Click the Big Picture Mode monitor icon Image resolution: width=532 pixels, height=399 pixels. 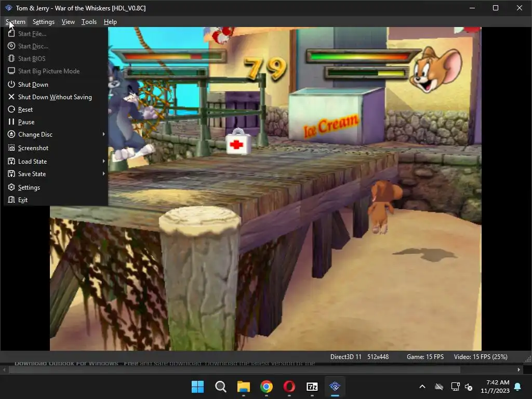tap(11, 71)
